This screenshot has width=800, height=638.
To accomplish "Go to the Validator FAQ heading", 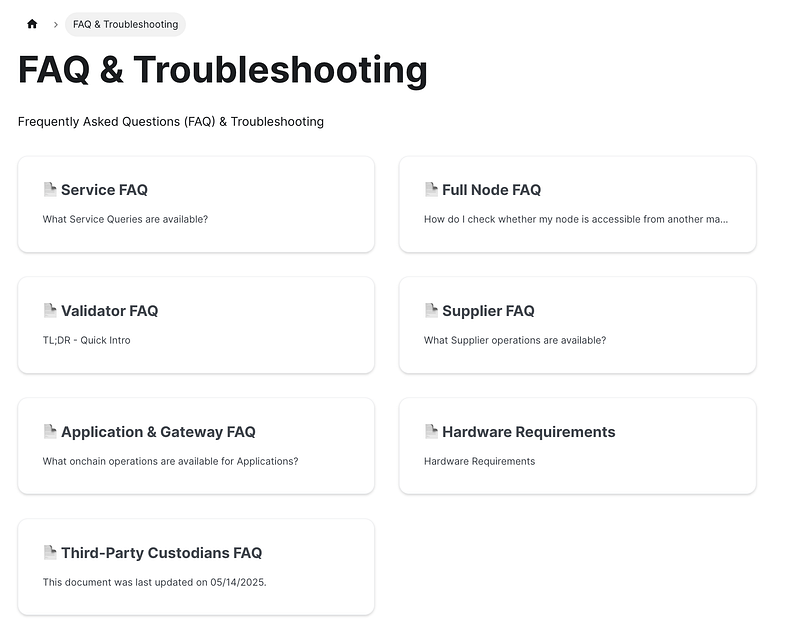I will [109, 311].
